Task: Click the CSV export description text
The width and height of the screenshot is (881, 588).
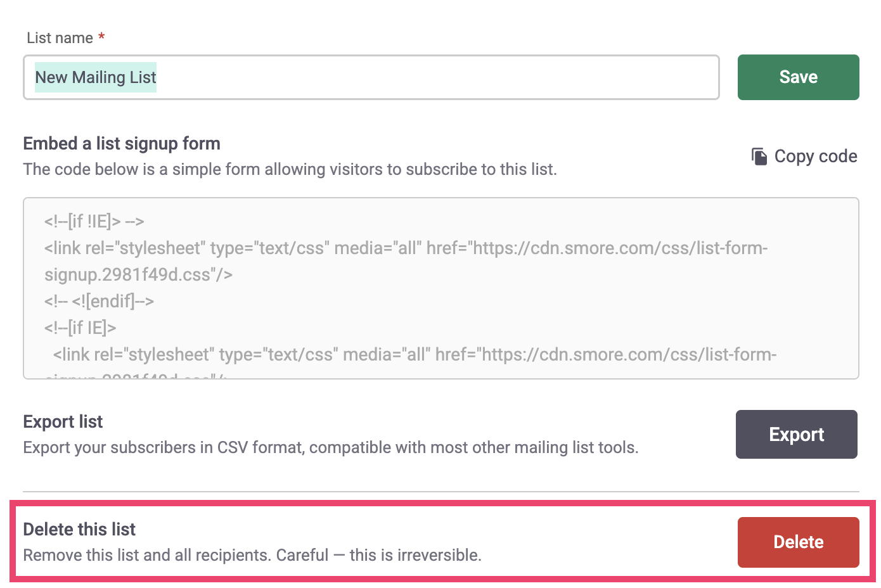Action: coord(330,448)
